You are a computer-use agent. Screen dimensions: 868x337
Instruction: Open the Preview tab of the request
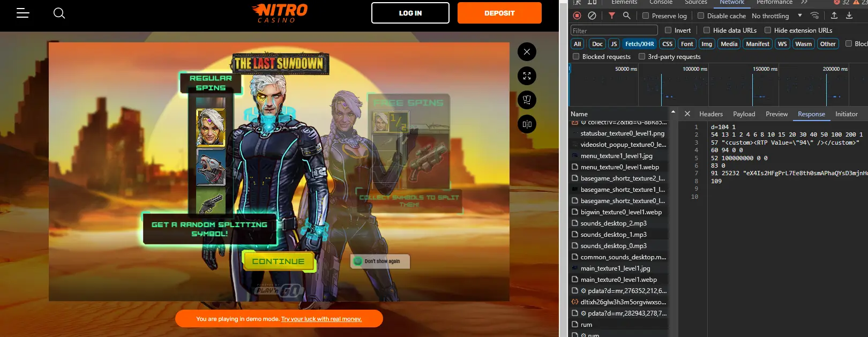pyautogui.click(x=777, y=114)
